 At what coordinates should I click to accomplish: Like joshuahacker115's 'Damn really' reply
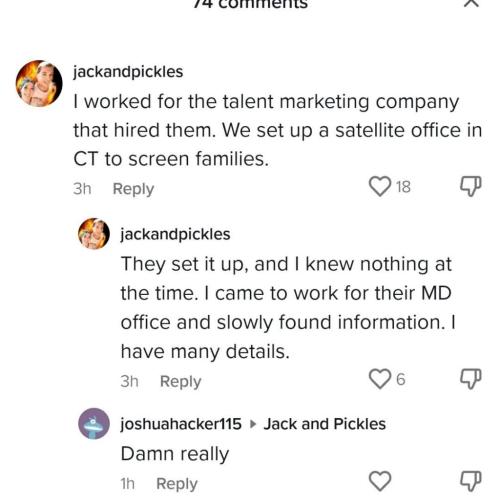(x=380, y=481)
